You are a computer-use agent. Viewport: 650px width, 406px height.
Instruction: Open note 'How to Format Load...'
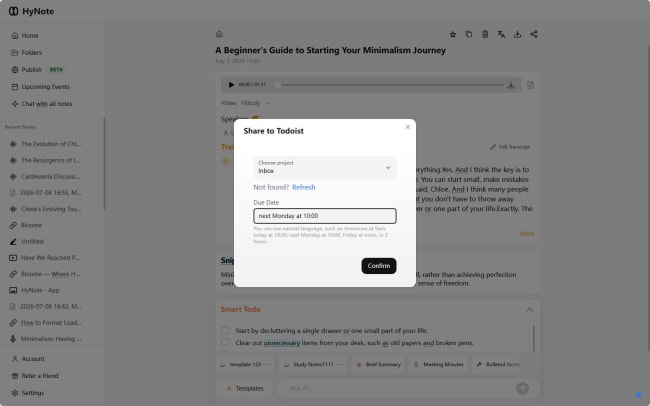pyautogui.click(x=46, y=323)
